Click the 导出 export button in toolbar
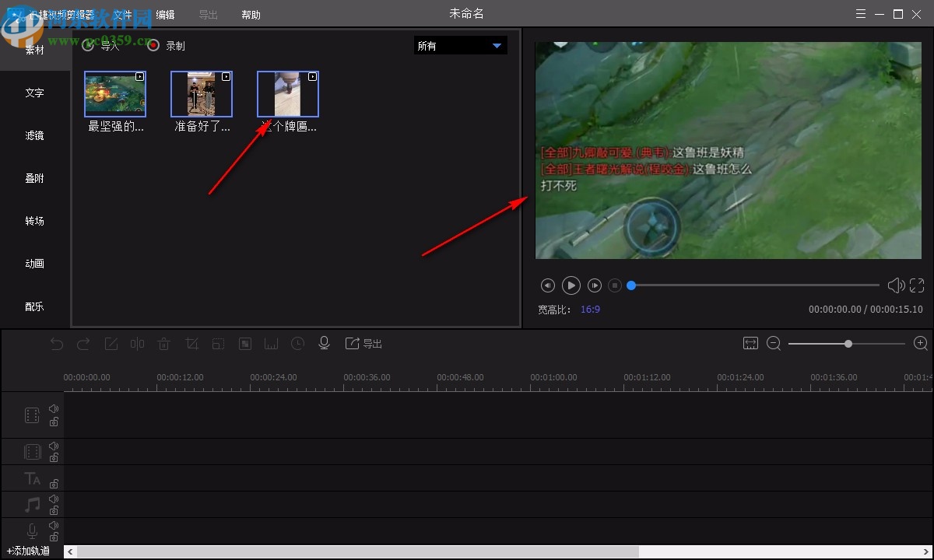 coord(364,344)
